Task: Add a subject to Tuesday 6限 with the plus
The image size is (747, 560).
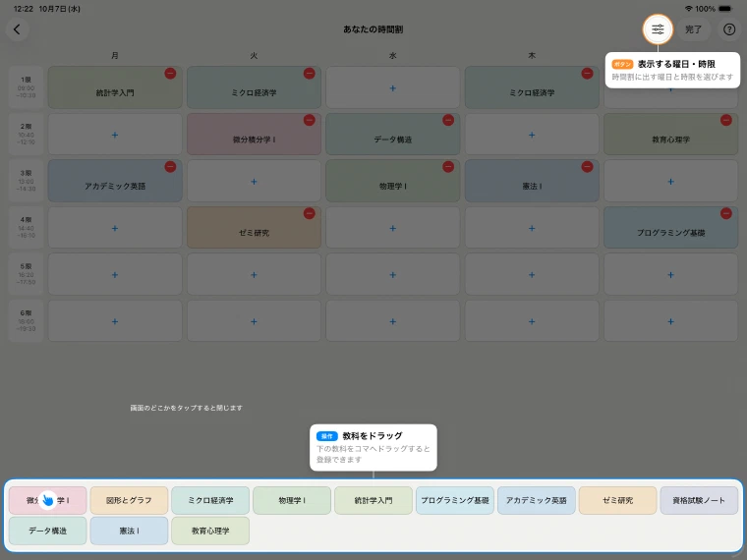Action: click(254, 321)
